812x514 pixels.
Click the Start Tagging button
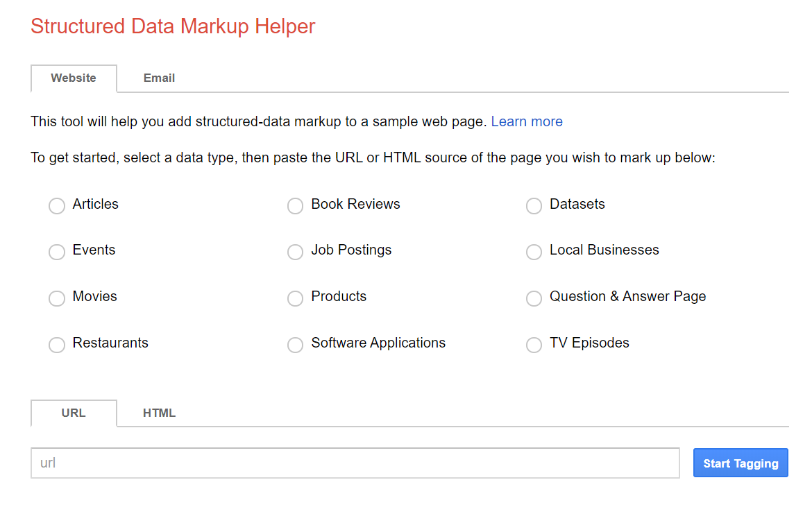741,463
